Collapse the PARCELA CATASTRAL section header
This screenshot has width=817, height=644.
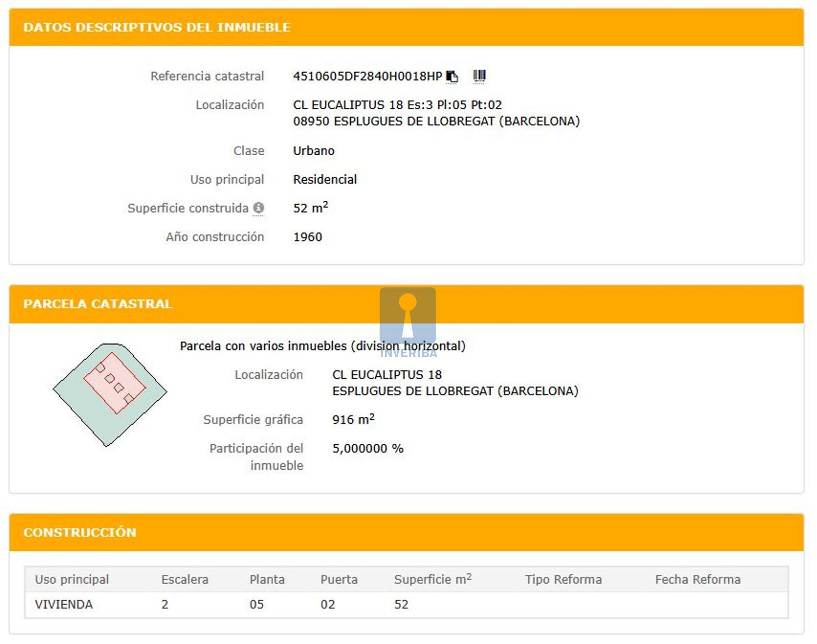click(98, 304)
